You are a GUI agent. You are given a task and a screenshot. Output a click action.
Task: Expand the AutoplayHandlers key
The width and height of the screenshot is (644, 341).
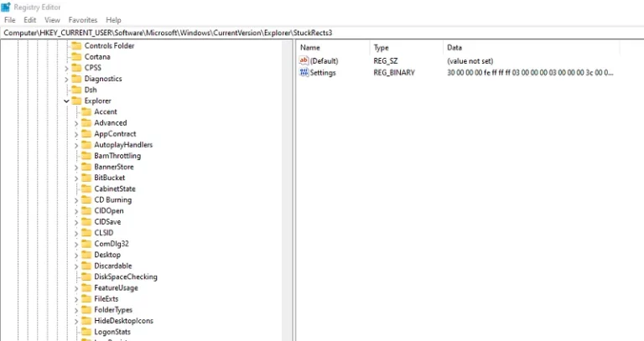coord(76,145)
